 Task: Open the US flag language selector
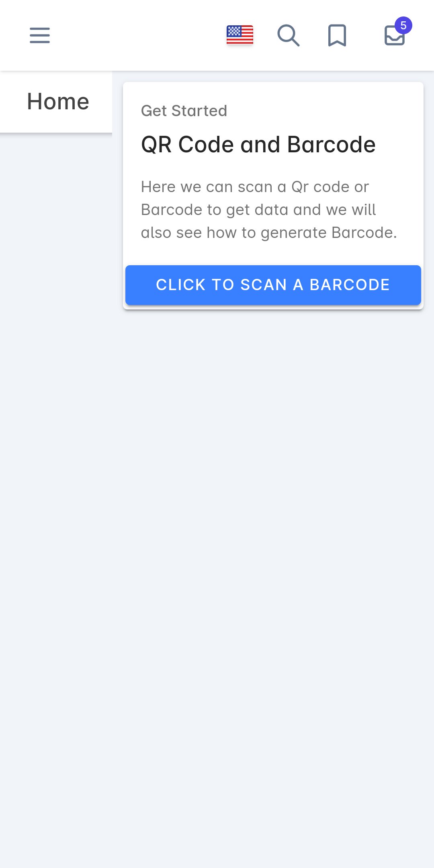(240, 35)
